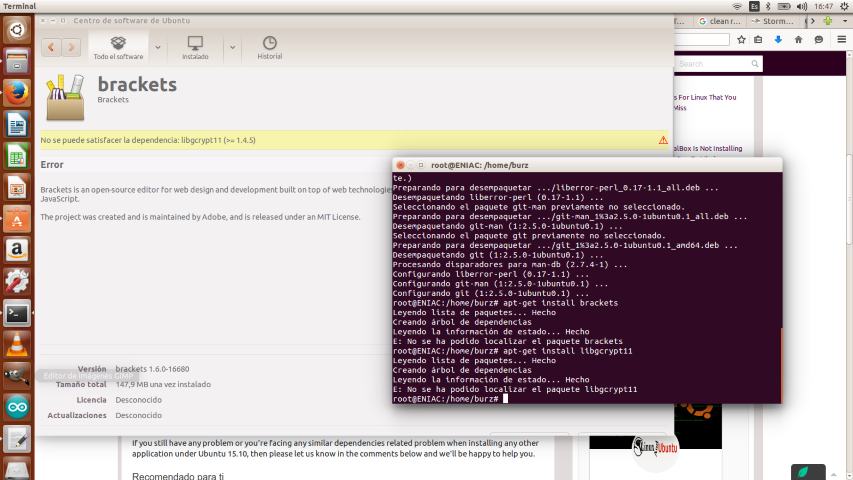
Task: Click the tab scroll right arrow in Firefox
Action: (813, 21)
